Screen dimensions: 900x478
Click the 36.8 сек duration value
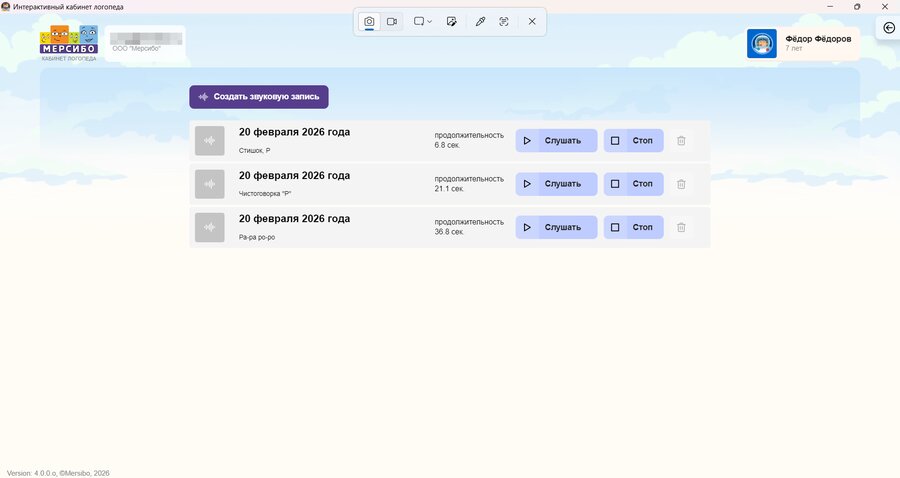point(449,232)
